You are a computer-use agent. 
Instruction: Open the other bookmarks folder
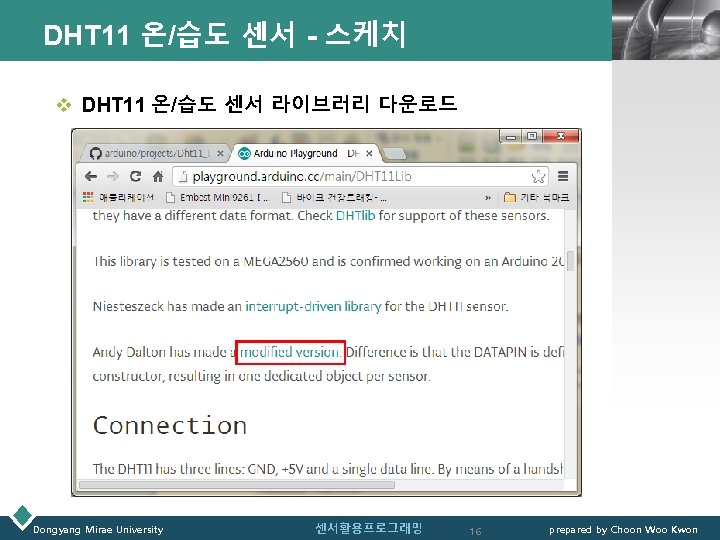(536, 197)
